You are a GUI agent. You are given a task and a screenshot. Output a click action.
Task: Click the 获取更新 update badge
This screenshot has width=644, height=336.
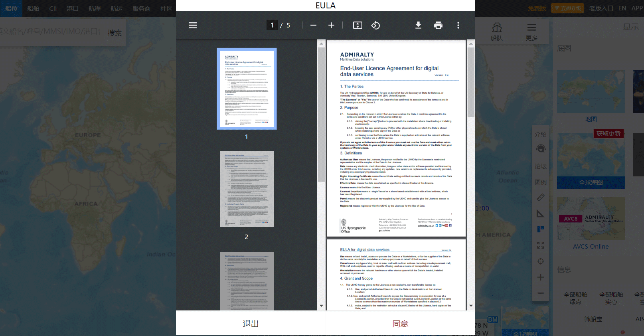608,134
